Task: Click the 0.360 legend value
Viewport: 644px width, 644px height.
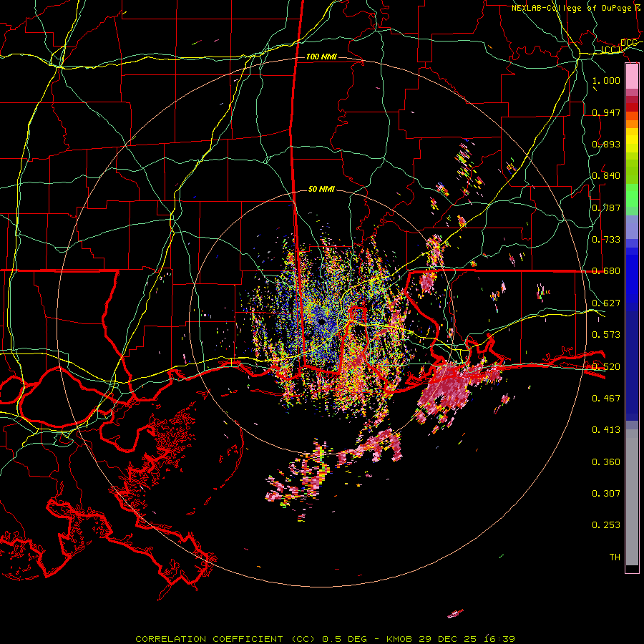Action: [606, 462]
